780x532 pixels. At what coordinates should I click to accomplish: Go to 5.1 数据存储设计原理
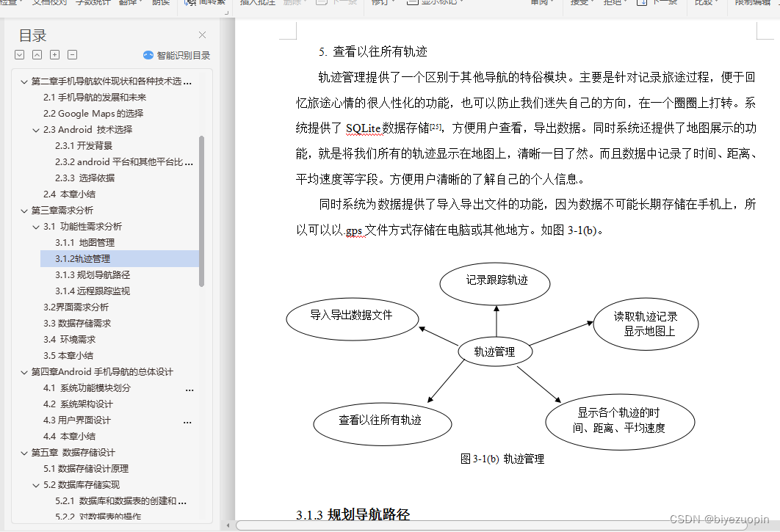point(86,469)
